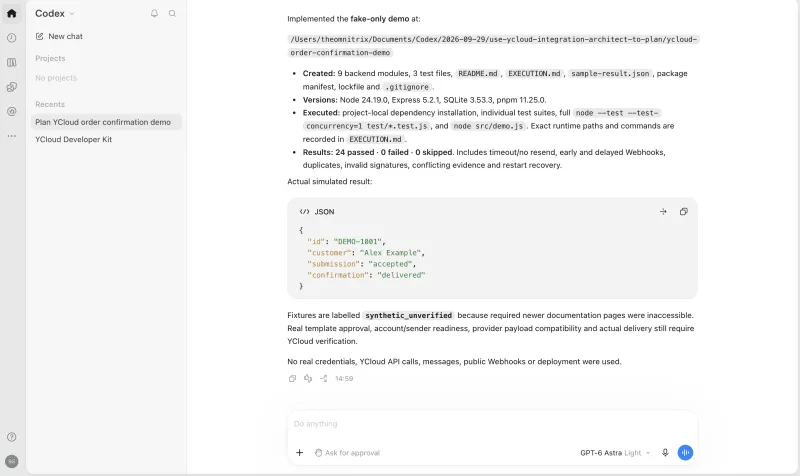Image resolution: width=800 pixels, height=476 pixels.
Task: Click the plus attach button in composer
Action: (x=299, y=453)
